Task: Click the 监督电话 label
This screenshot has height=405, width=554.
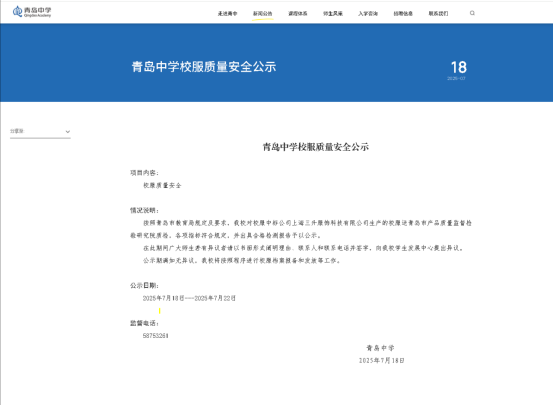Action: pos(145,323)
